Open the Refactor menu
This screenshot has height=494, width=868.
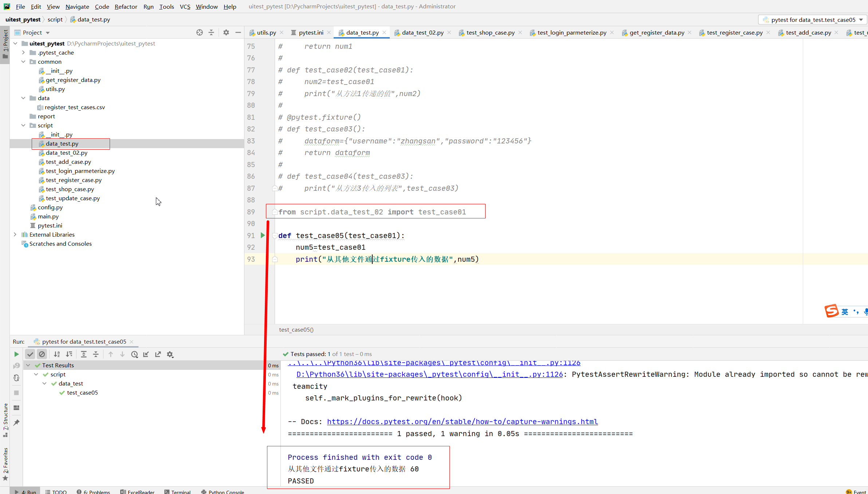[x=126, y=7]
